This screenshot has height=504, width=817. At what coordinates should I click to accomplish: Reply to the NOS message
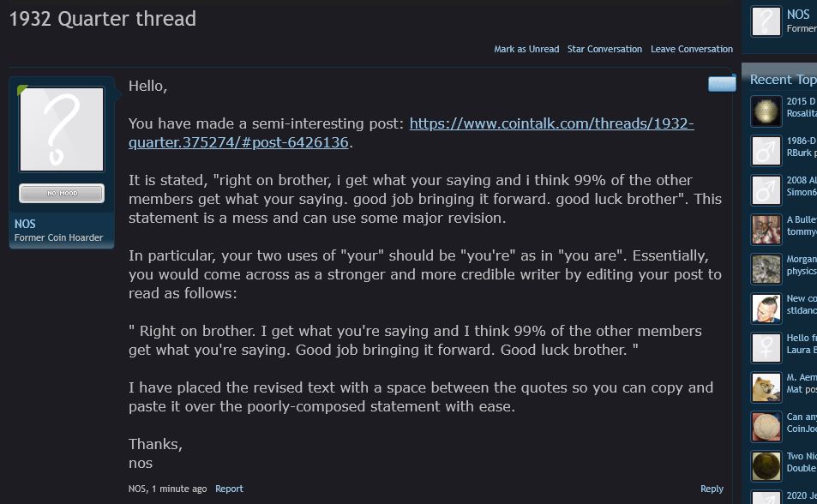coord(712,489)
